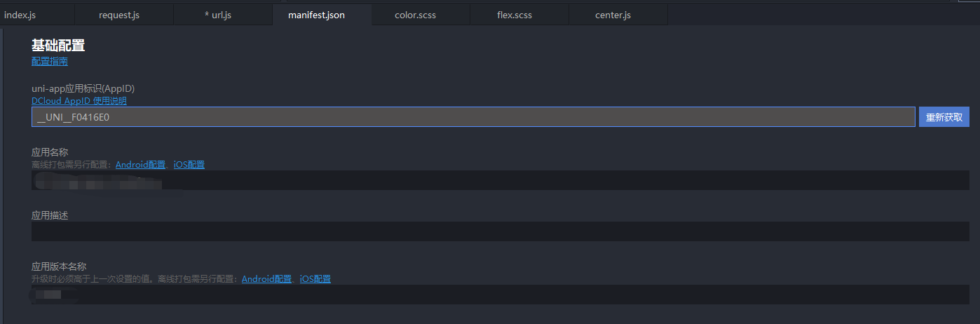Open iOS配置 link under 应用版本名称
Screen dimensions: 980x324
pos(315,279)
